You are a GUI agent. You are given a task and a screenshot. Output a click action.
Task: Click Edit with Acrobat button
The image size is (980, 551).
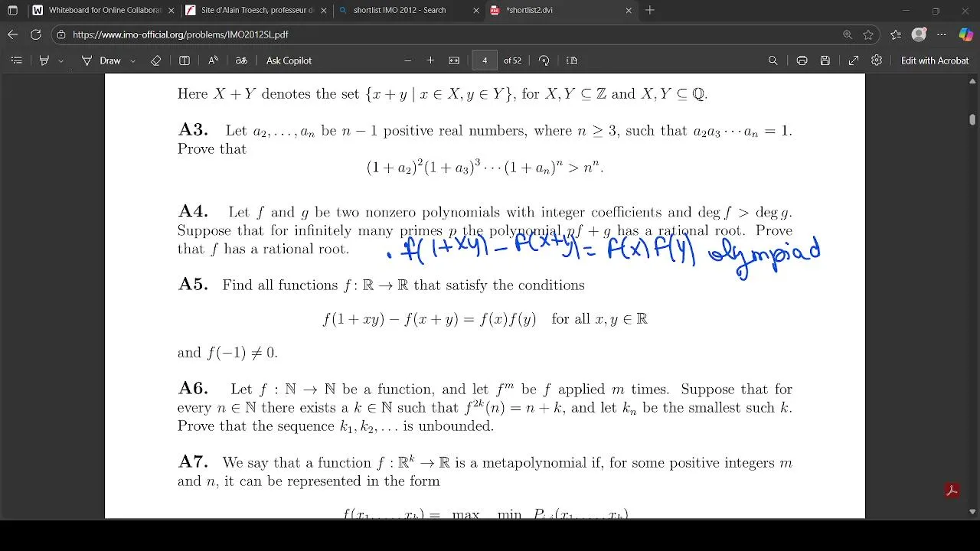pyautogui.click(x=935, y=60)
